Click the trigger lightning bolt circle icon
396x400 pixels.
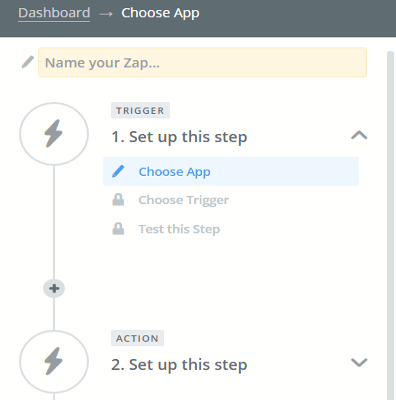54,134
